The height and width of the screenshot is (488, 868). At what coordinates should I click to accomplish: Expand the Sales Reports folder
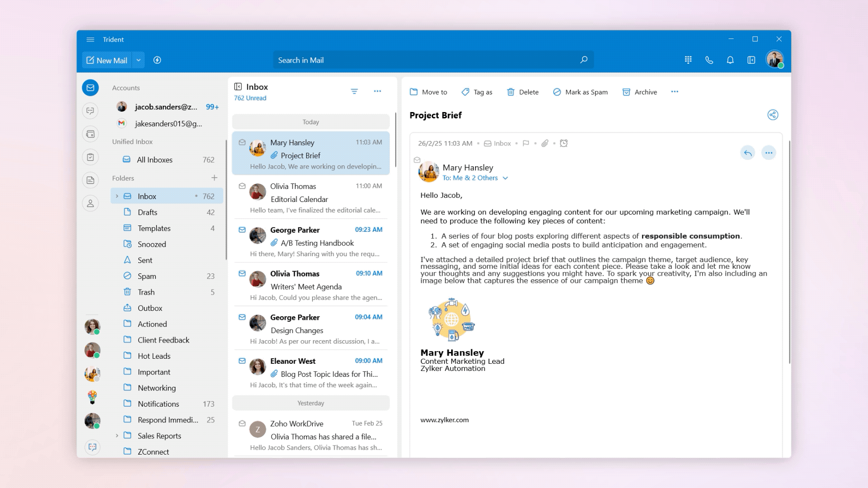(x=117, y=436)
